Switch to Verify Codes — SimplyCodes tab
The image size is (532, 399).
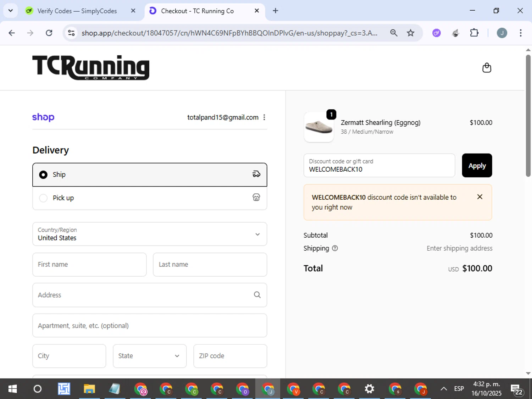tap(77, 11)
